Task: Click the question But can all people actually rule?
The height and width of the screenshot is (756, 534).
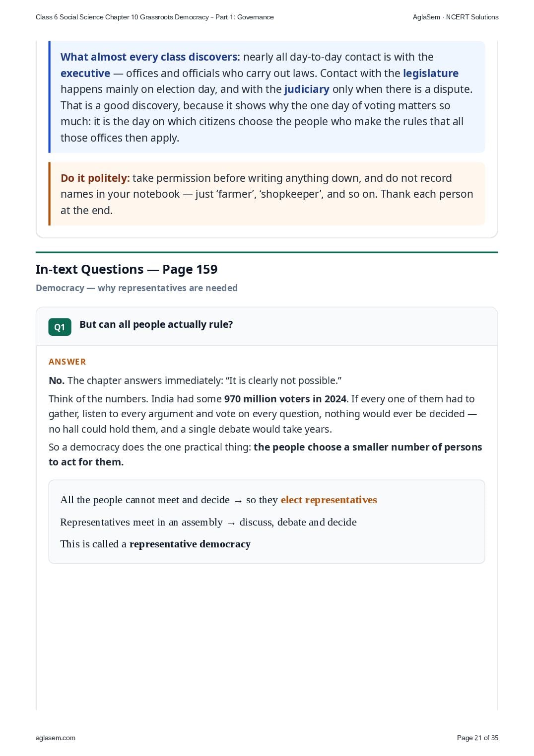Action: (156, 324)
